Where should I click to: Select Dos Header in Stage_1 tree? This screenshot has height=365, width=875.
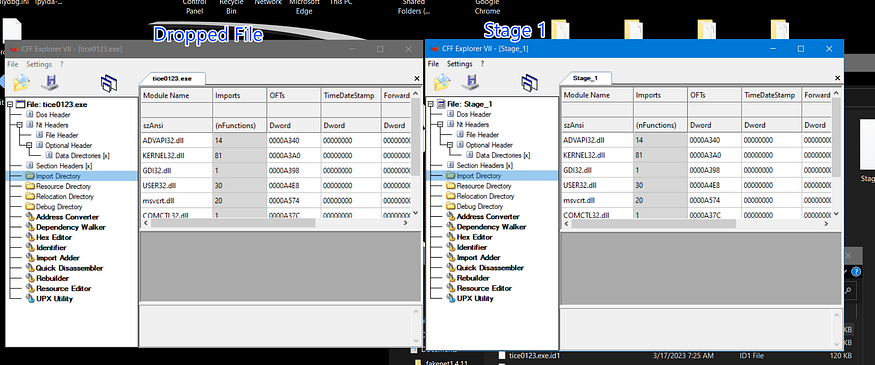(x=473, y=114)
